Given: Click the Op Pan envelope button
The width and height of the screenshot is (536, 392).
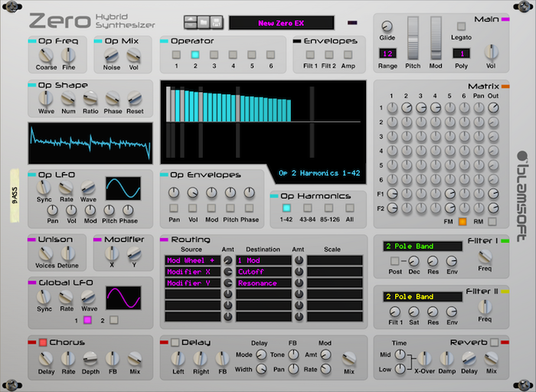Looking at the screenshot, I should [174, 207].
